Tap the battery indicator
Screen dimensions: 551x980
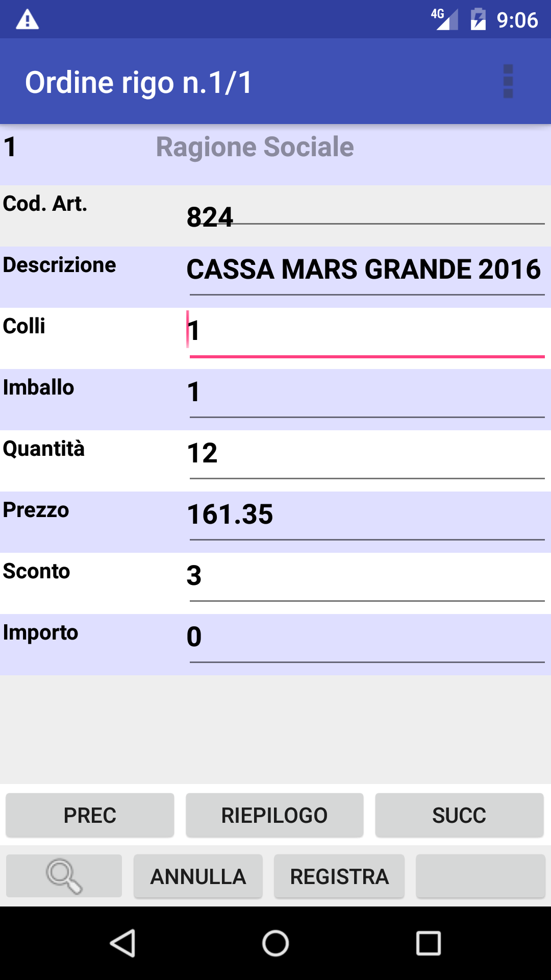coord(477,19)
